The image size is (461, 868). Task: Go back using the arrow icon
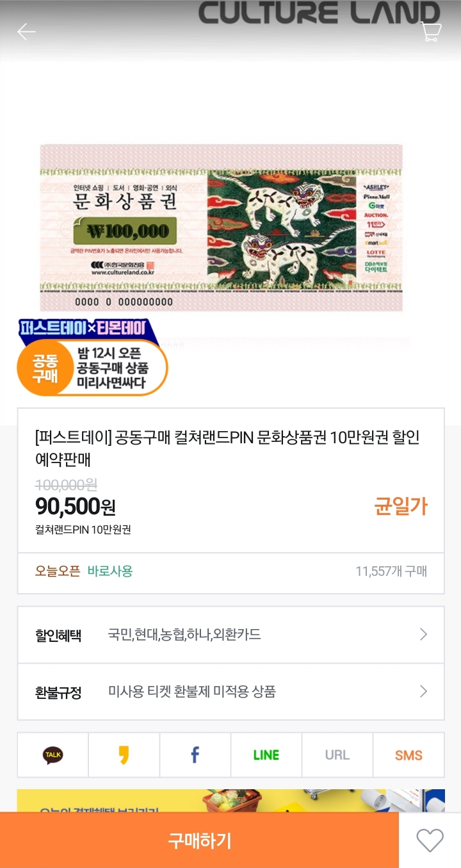[x=26, y=31]
